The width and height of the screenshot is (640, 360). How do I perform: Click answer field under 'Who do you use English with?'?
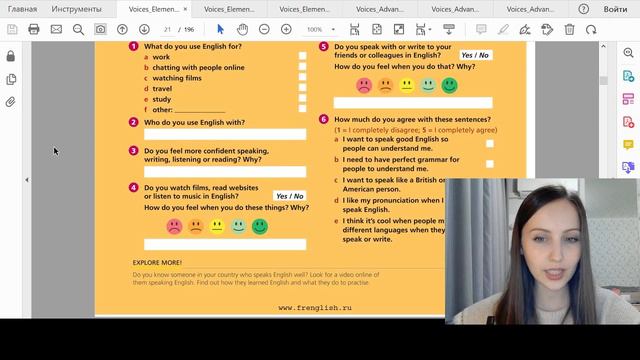tap(225, 134)
